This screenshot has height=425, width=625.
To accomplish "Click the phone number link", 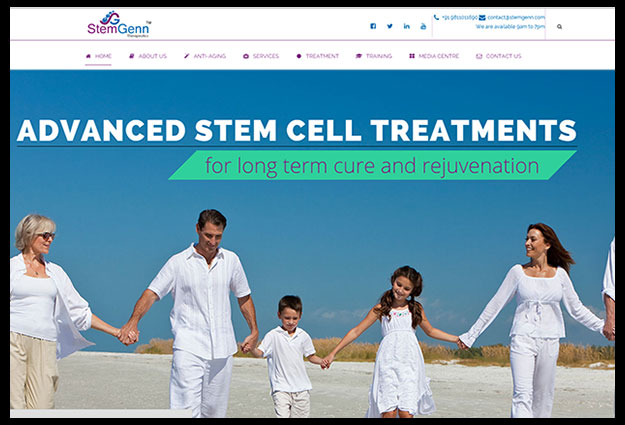I will point(460,18).
